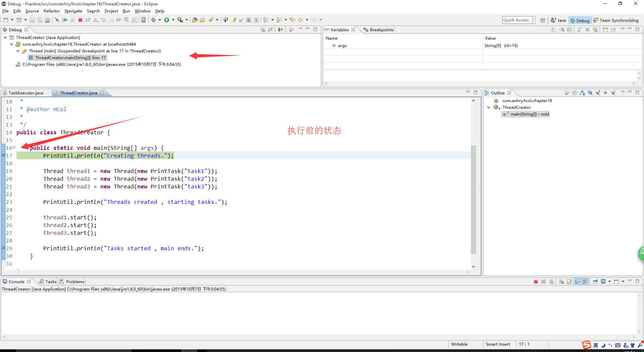This screenshot has height=352, width=644.
Task: Collapse ThreadCreator Java Application tree node
Action: point(5,38)
